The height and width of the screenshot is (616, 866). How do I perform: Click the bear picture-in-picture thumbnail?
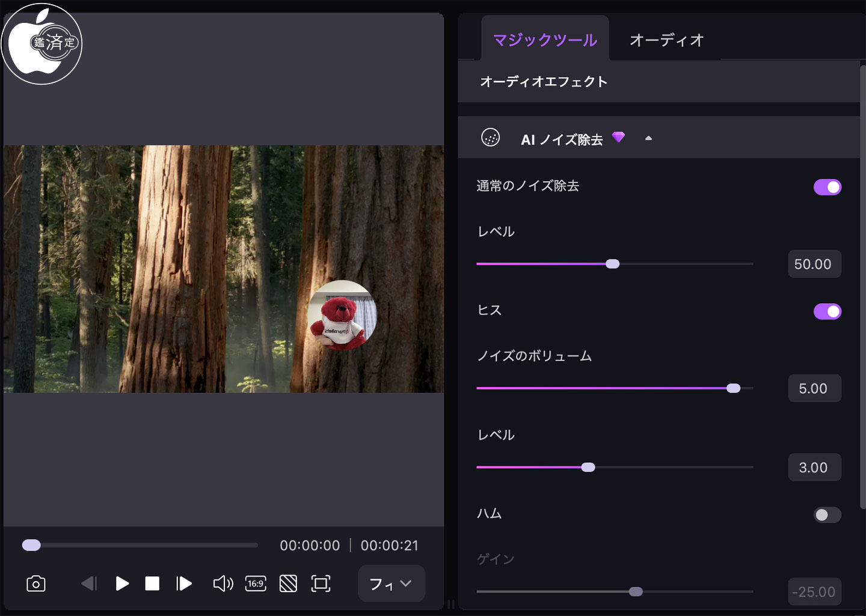(342, 315)
